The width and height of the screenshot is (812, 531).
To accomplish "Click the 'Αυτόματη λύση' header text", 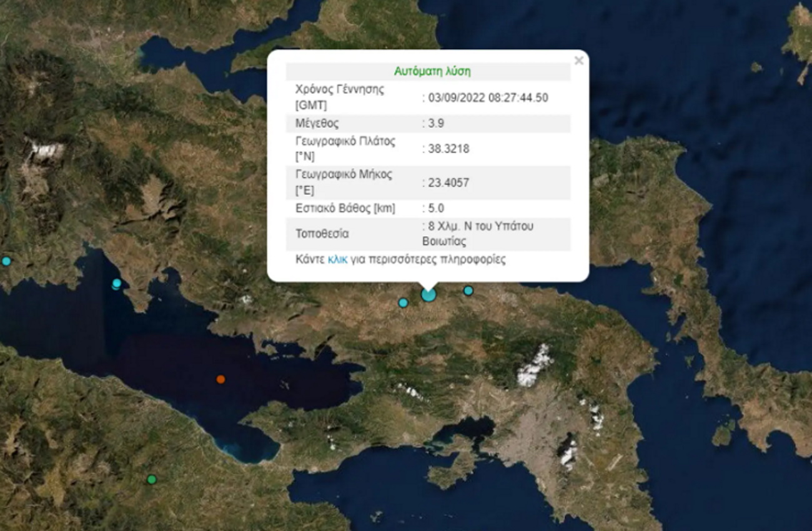I will pos(432,71).
